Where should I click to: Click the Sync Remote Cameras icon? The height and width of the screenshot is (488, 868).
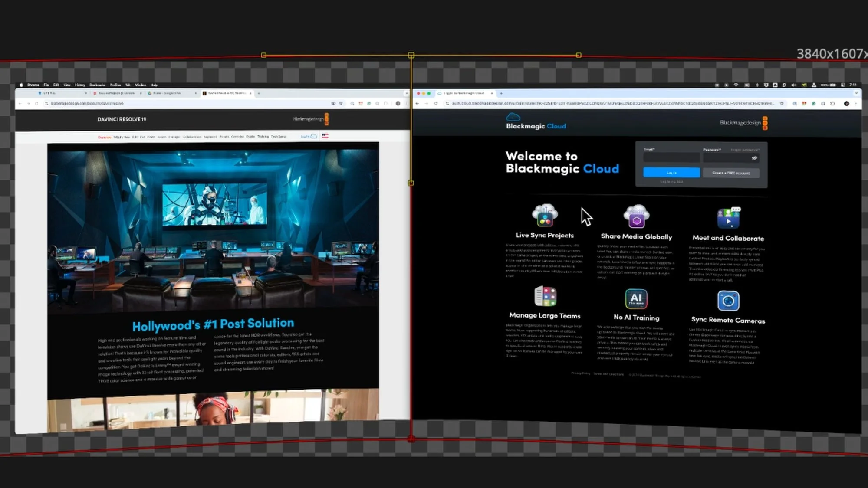[x=728, y=301]
